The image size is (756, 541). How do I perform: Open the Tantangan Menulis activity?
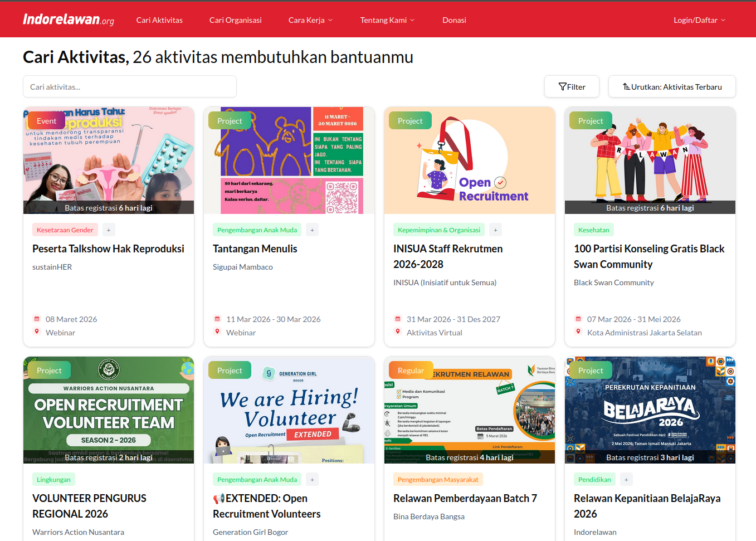point(255,248)
